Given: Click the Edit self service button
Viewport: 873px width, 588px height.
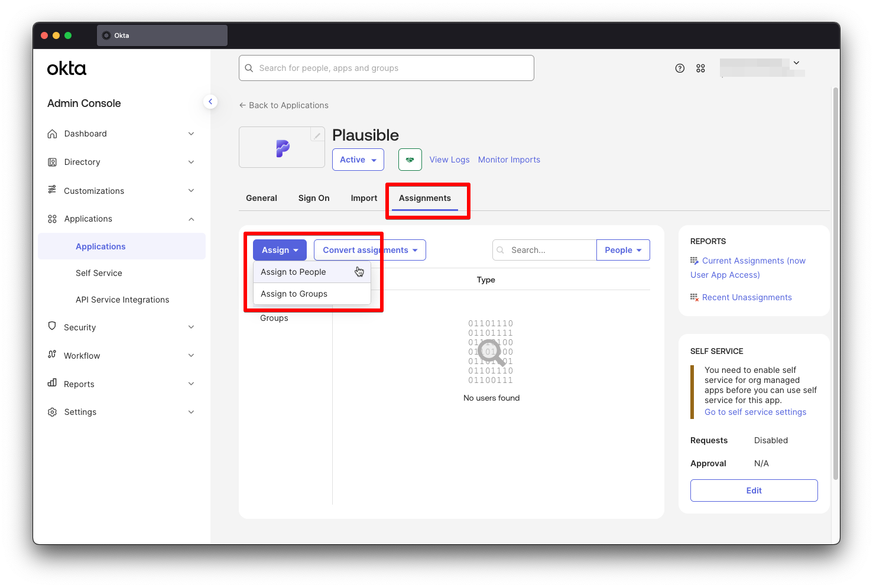Looking at the screenshot, I should 754,490.
